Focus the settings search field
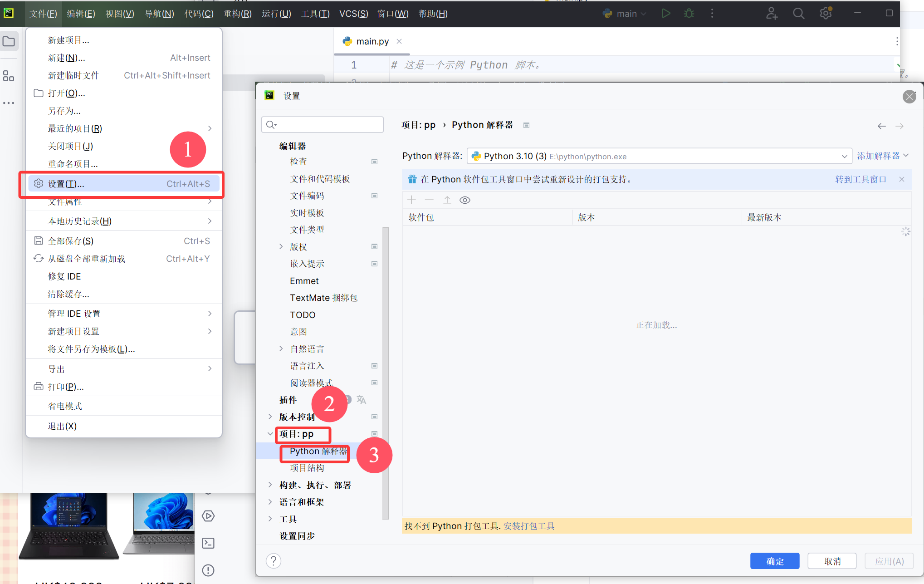Viewport: 924px width, 584px height. point(323,125)
